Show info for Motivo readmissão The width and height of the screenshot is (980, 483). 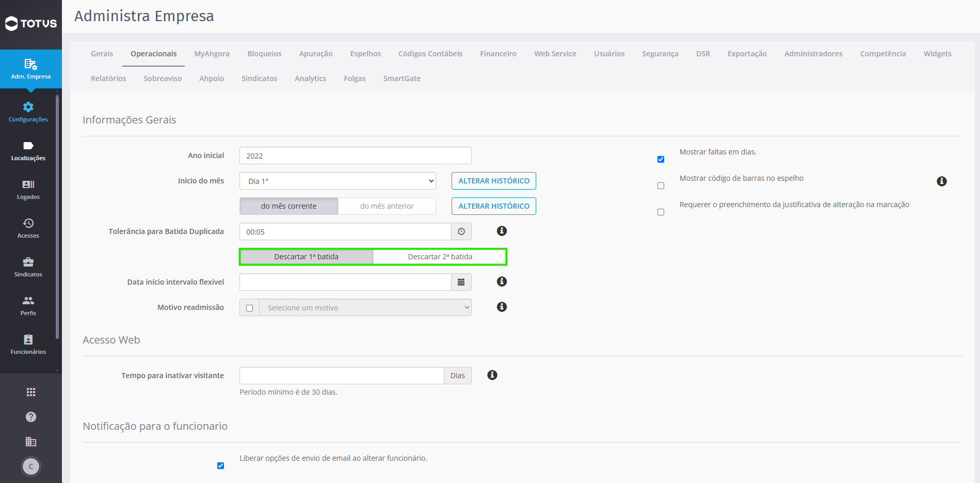(x=502, y=307)
